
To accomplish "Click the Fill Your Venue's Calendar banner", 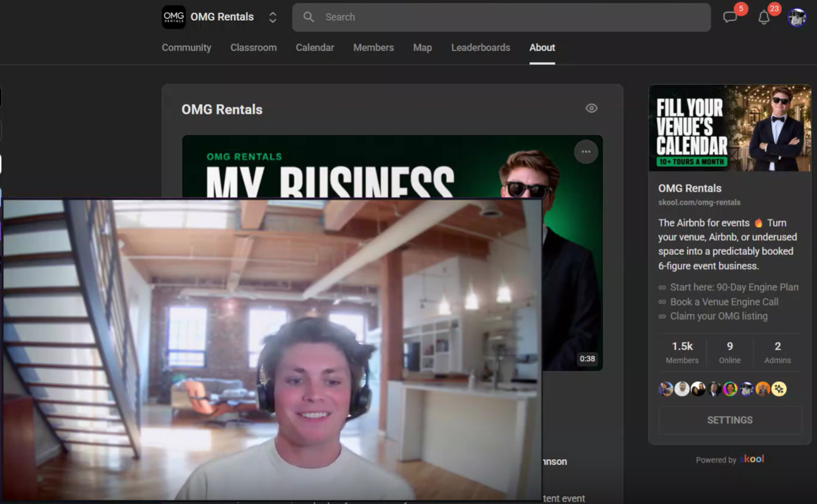I will pos(730,128).
